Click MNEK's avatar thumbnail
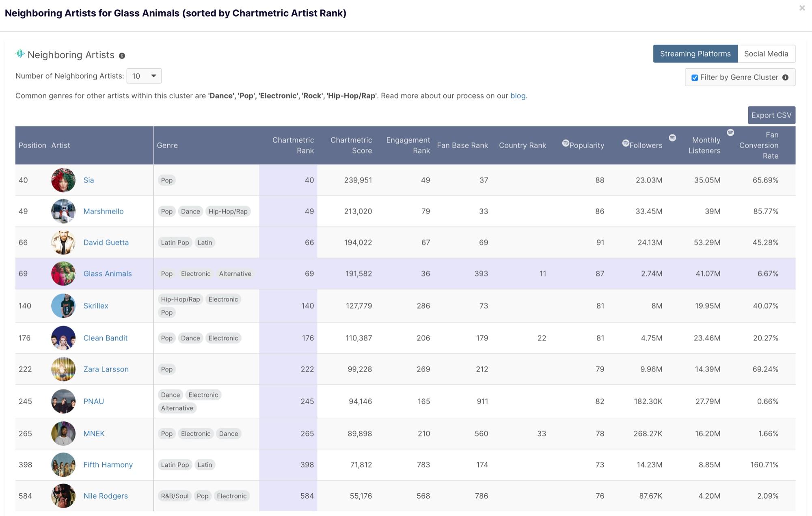This screenshot has width=812, height=516. pos(63,434)
